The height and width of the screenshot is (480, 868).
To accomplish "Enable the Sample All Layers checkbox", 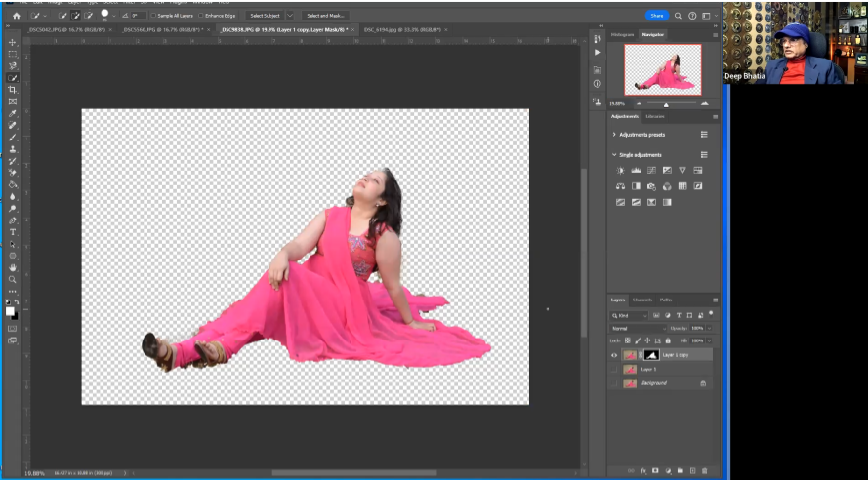I will (x=152, y=16).
